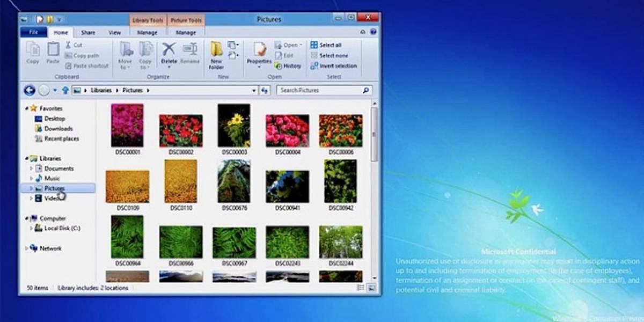Click the Edit command in Open group
The height and width of the screenshot is (322, 644).
coord(284,55)
